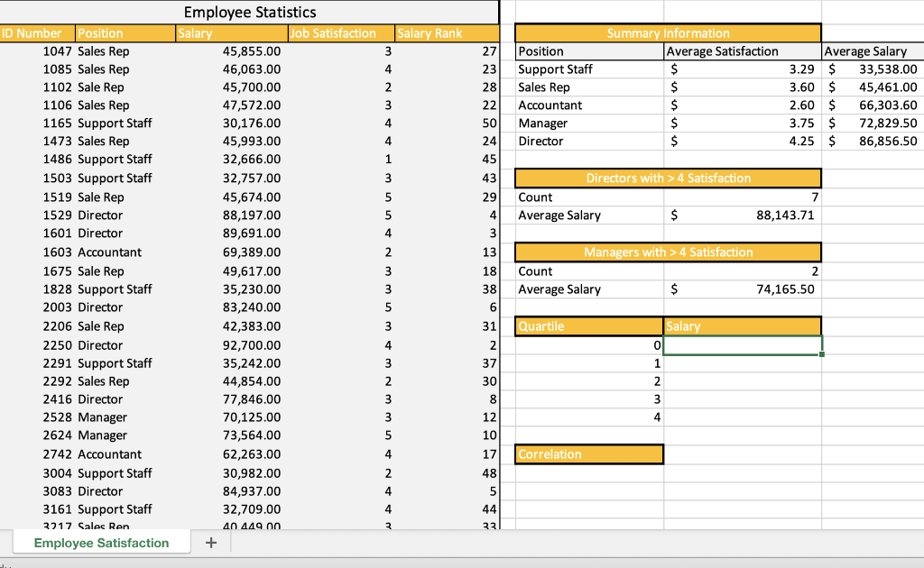Screen dimensions: 924x568
Task: Click the Directors with > 4 Satisfaction header
Action: (669, 179)
